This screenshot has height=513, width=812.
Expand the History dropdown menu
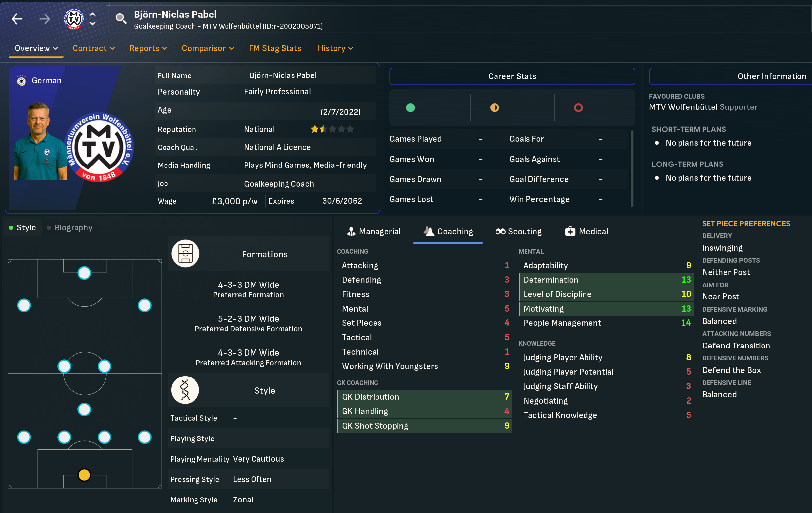click(x=335, y=48)
